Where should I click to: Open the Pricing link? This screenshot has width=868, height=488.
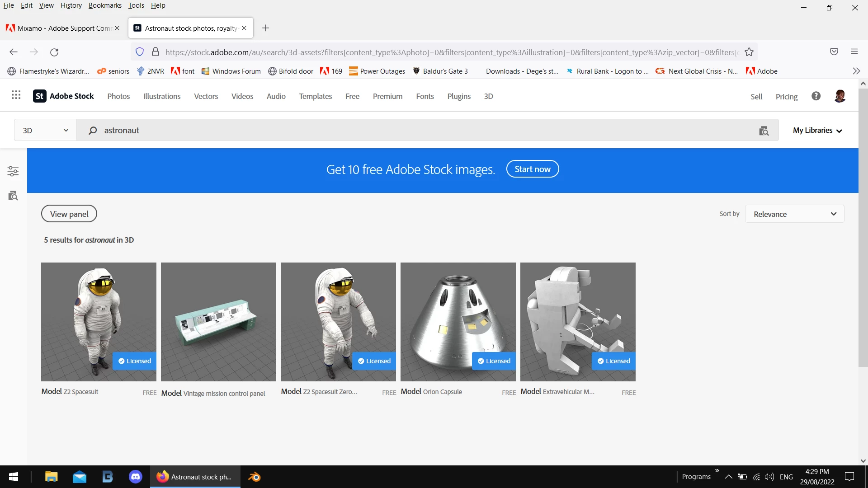coord(786,97)
